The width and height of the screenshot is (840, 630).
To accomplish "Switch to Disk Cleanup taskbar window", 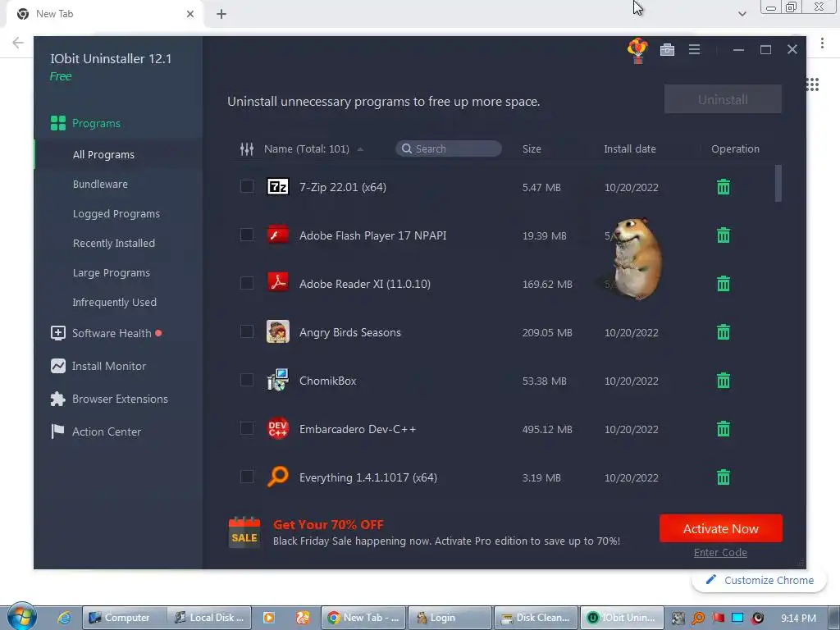I will (x=536, y=618).
